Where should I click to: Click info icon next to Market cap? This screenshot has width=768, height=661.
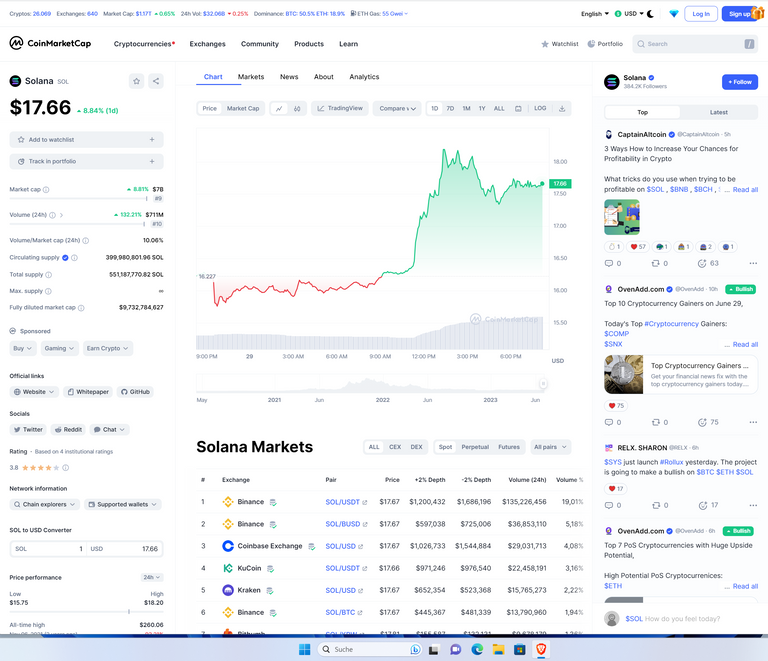click(46, 189)
